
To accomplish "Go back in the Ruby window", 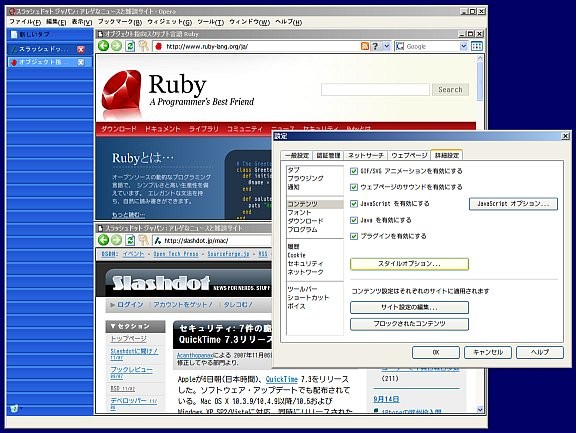I will (104, 46).
